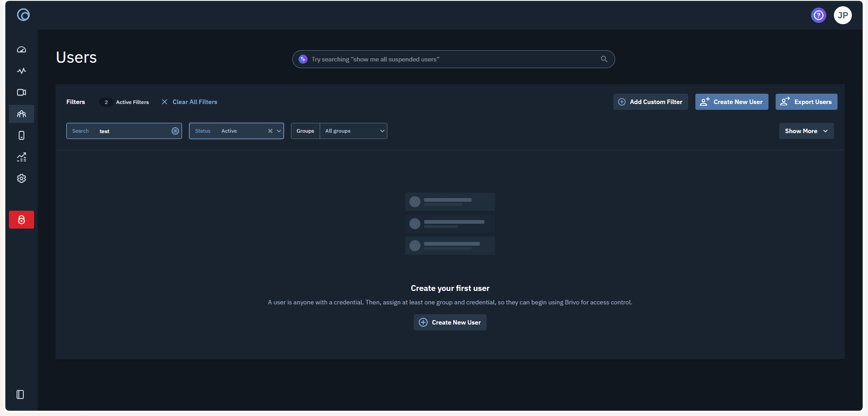Image resolution: width=868 pixels, height=416 pixels.
Task: Focus the natural language search bar
Action: [x=453, y=59]
